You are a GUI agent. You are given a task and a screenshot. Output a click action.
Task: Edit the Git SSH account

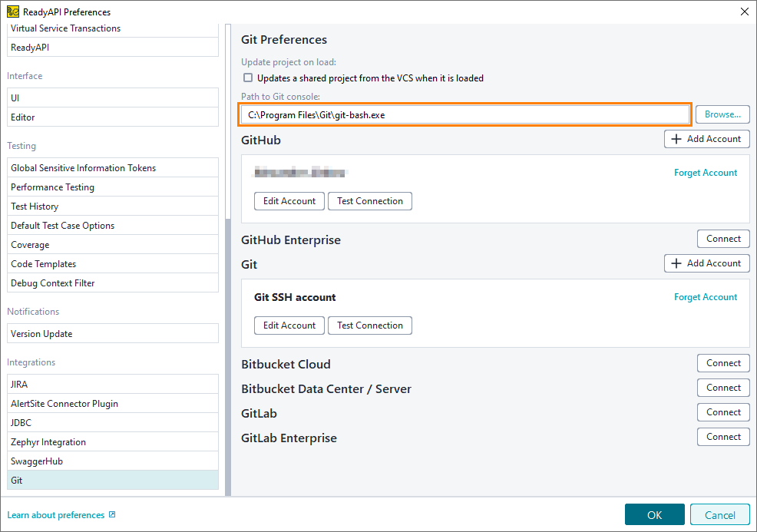[289, 325]
